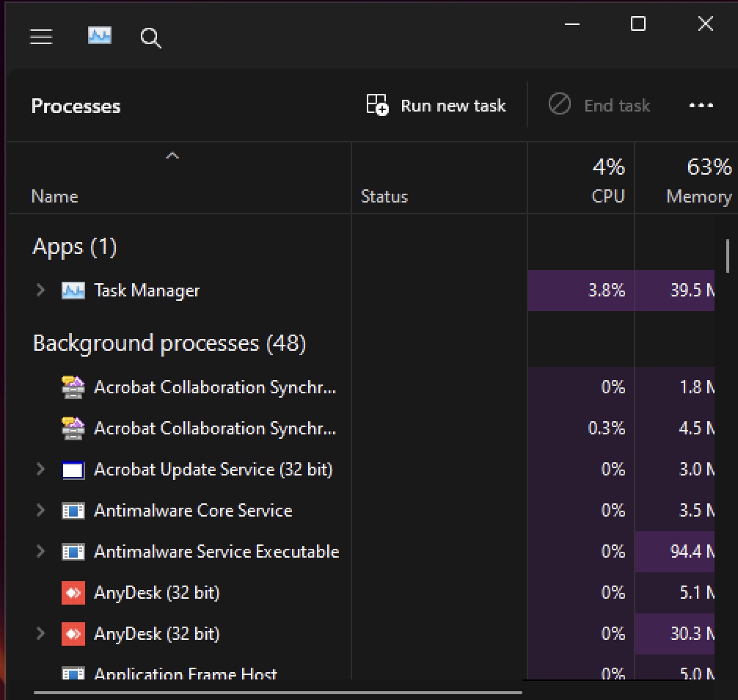
Task: Click the Task Manager logo in title bar
Action: (x=99, y=36)
